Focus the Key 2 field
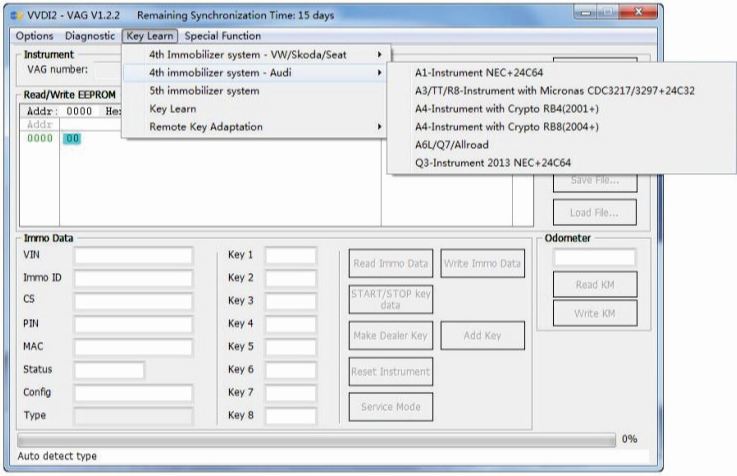Screen dimensions: 737x476 [291, 278]
